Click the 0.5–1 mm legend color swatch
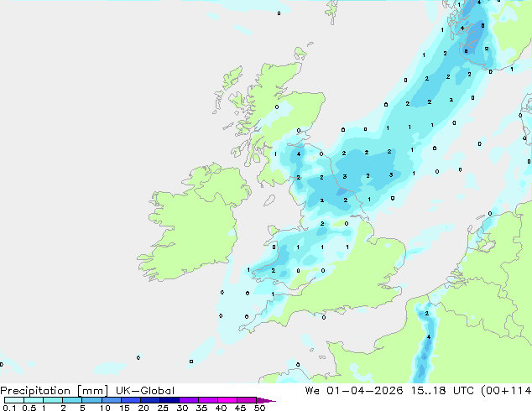Screen dimensions: 532x411 point(34,400)
